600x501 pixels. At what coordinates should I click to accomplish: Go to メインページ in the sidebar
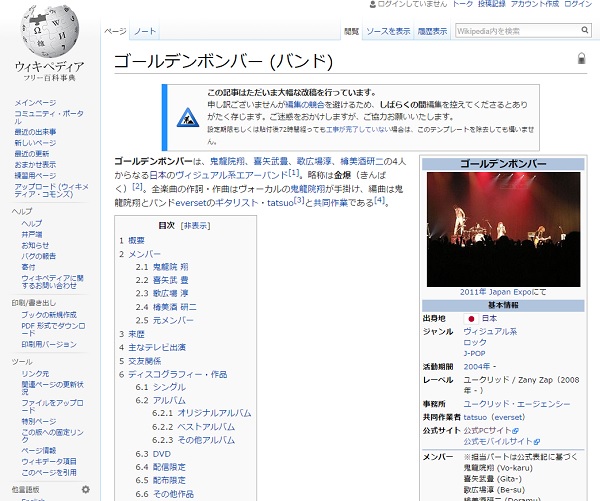[x=35, y=103]
